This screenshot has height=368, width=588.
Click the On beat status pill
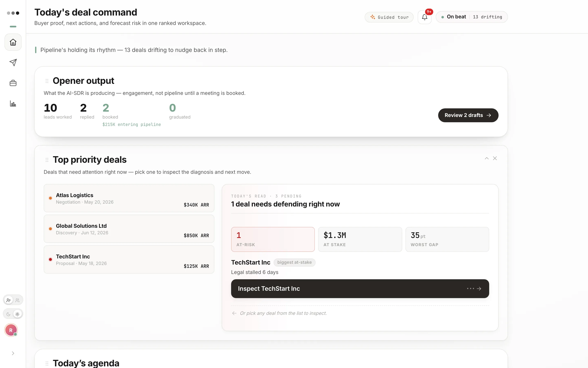(472, 17)
